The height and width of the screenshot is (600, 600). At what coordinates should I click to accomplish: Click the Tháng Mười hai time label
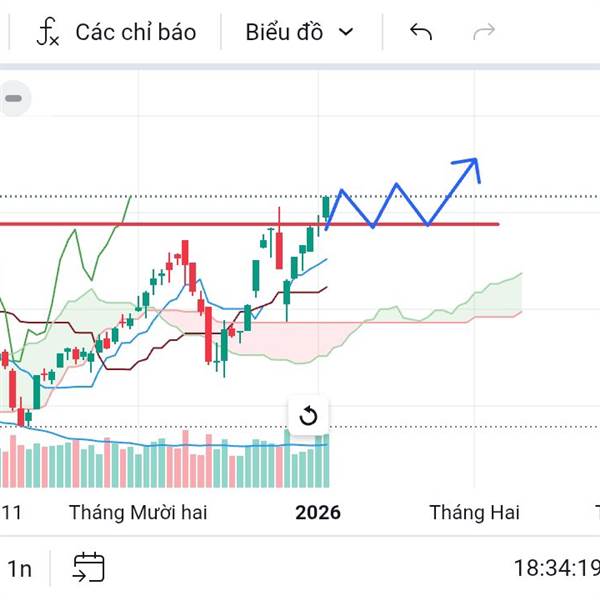138,513
